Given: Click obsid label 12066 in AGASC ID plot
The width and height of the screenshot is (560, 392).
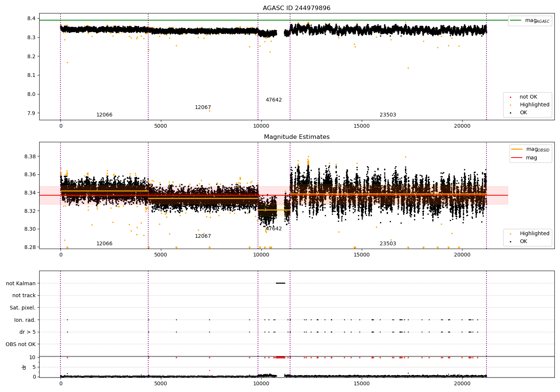Looking at the screenshot, I should 104,115.
